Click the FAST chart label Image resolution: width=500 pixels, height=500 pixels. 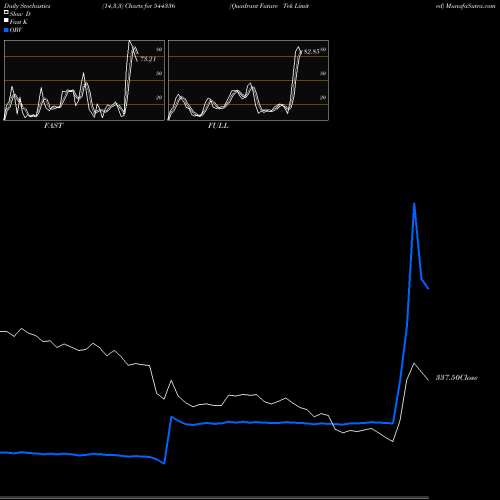(53, 126)
